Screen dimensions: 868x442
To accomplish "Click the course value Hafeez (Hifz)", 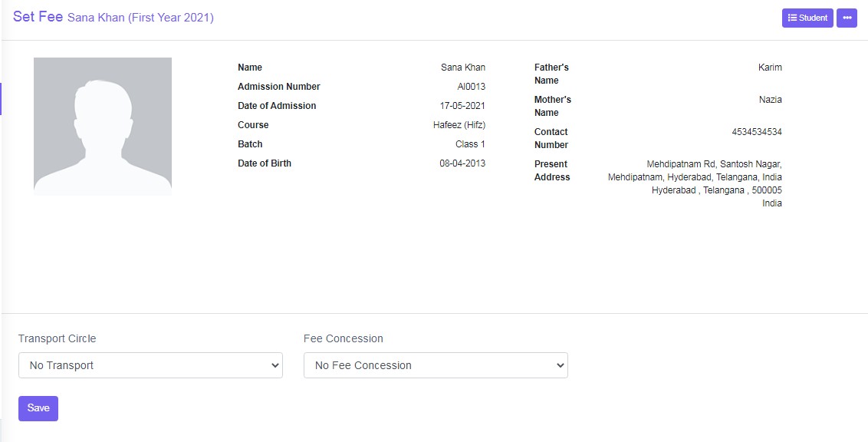I will 459,125.
